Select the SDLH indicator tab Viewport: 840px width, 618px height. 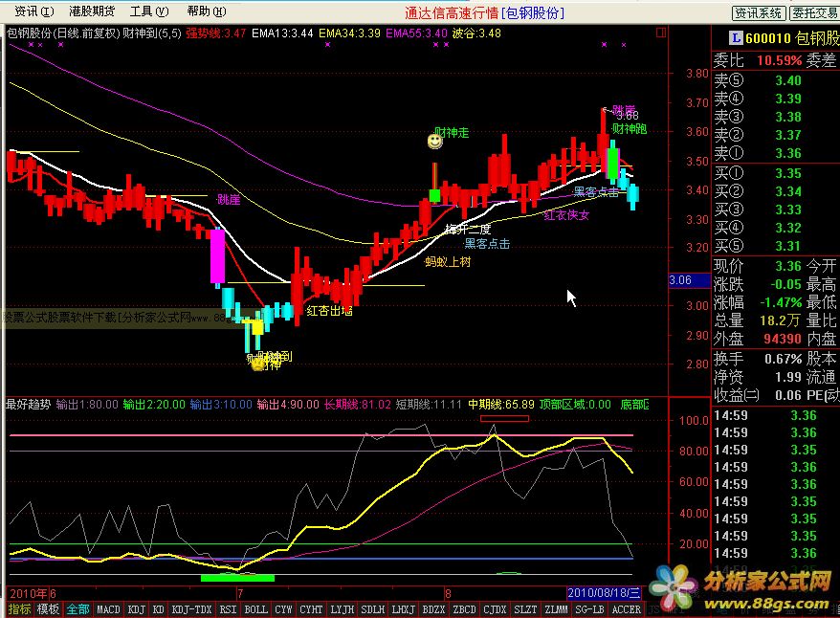pos(373,609)
